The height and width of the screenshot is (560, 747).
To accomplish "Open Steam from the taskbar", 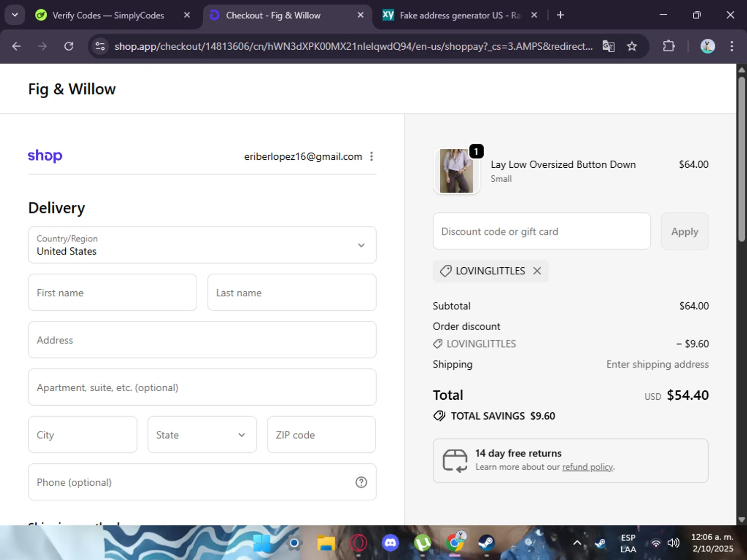I will tap(487, 543).
